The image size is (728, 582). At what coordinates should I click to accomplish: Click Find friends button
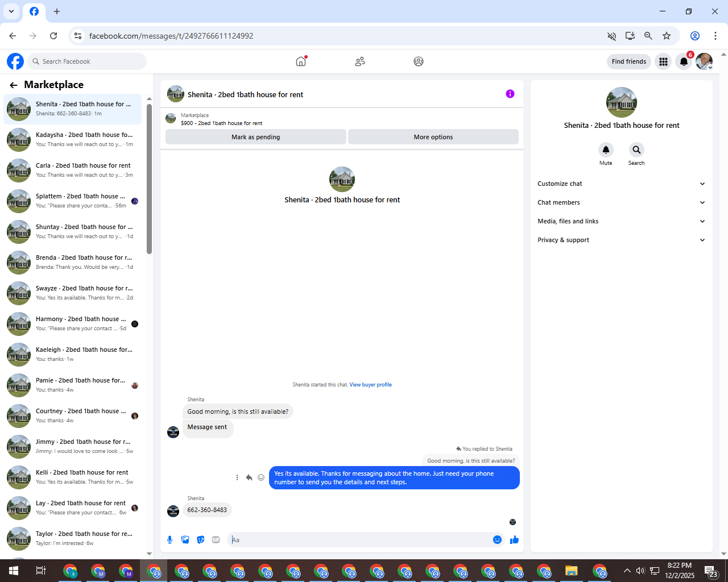(629, 61)
